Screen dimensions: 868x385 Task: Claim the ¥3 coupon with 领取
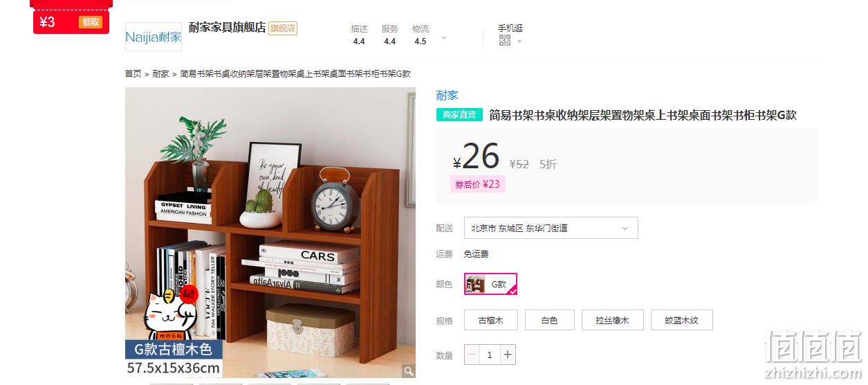coord(91,22)
